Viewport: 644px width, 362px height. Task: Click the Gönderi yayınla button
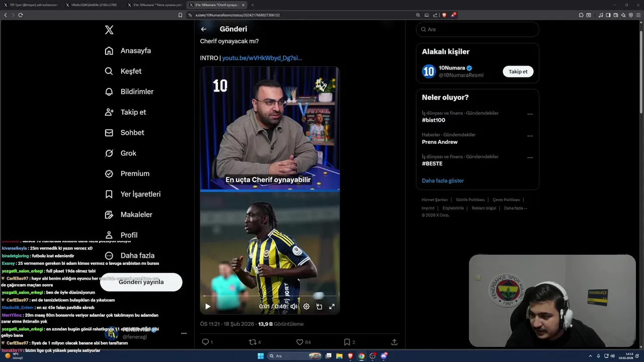tap(141, 282)
